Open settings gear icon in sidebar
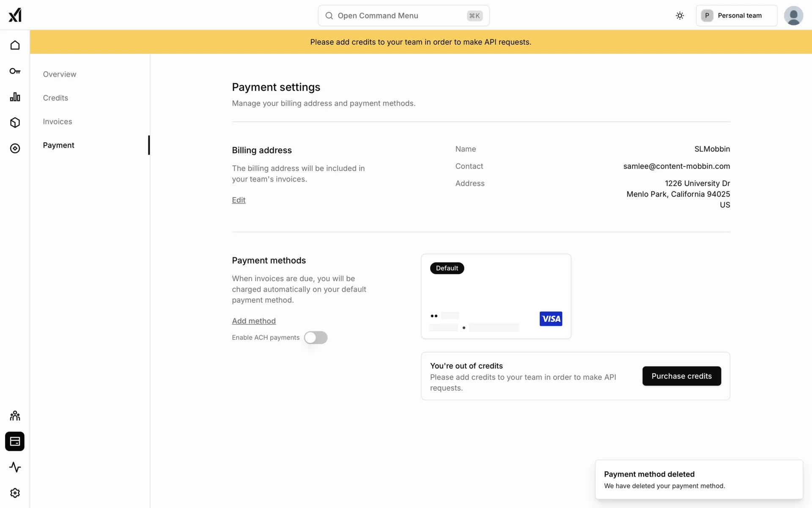The width and height of the screenshot is (812, 508). 15,493
